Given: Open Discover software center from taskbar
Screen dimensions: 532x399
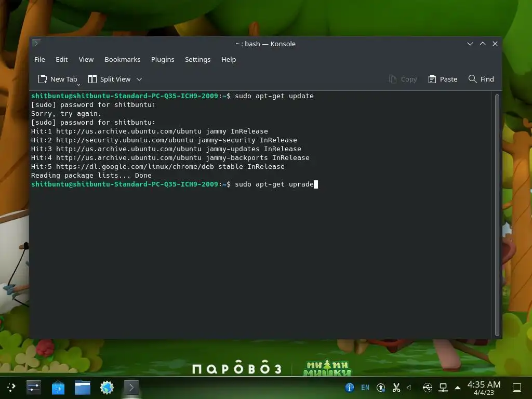Looking at the screenshot, I should (x=58, y=388).
